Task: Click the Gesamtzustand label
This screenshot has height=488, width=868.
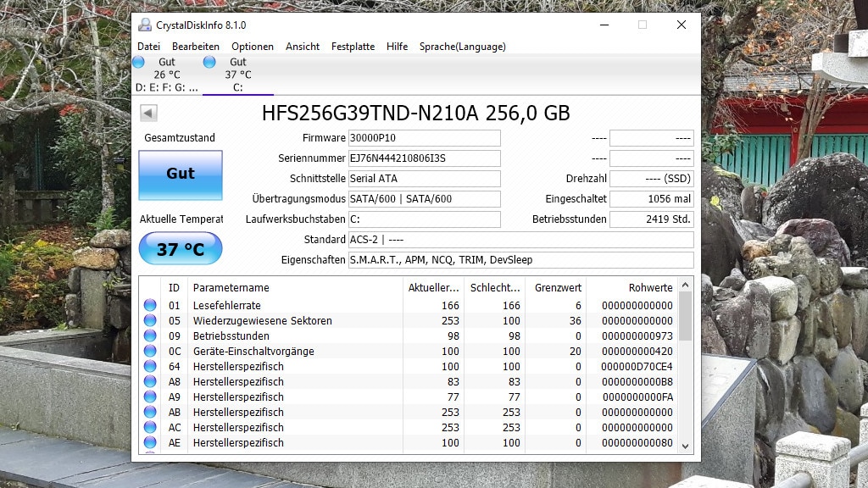Action: [x=180, y=138]
